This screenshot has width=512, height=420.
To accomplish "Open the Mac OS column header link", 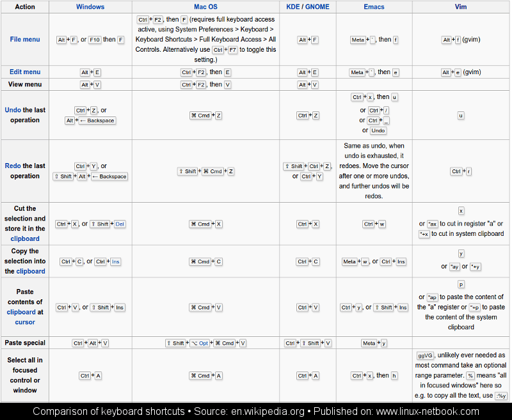I will pos(205,7).
